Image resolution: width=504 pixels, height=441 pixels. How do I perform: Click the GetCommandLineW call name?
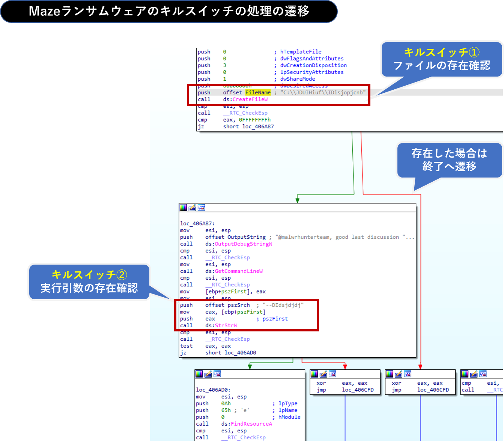(239, 271)
